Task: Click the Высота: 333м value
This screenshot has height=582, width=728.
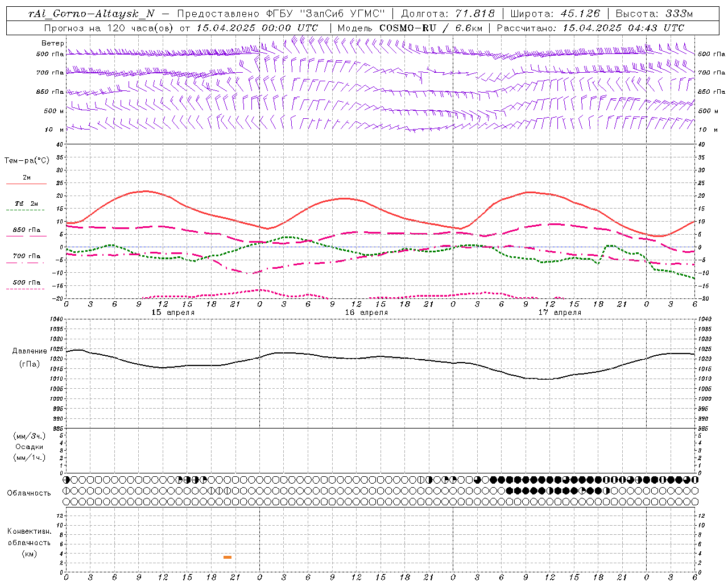Action: (x=655, y=14)
